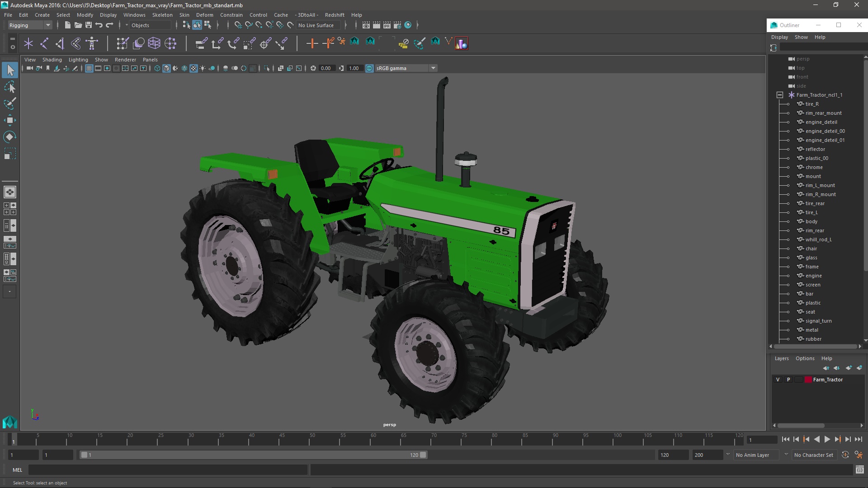Toggle V visibility on Farm_Tractor layer
Screen dimensions: 868x488
tap(778, 380)
